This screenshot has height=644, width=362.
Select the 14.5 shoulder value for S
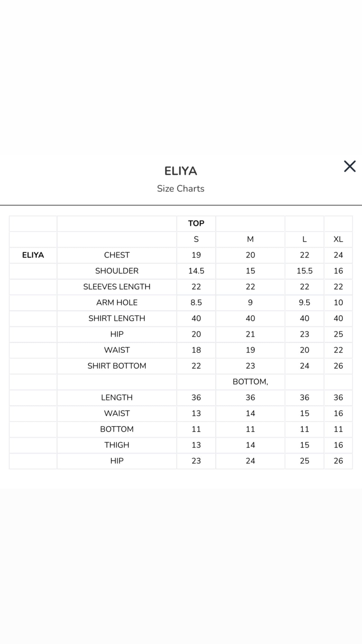(196, 271)
